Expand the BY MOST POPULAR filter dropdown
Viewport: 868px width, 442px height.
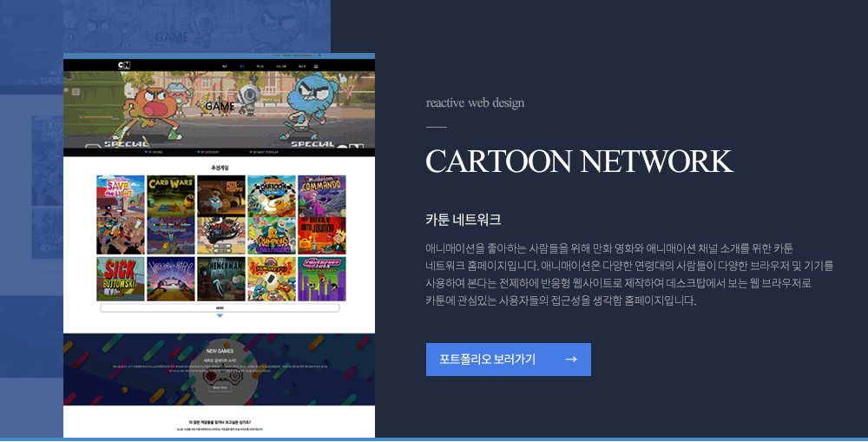[264, 152]
